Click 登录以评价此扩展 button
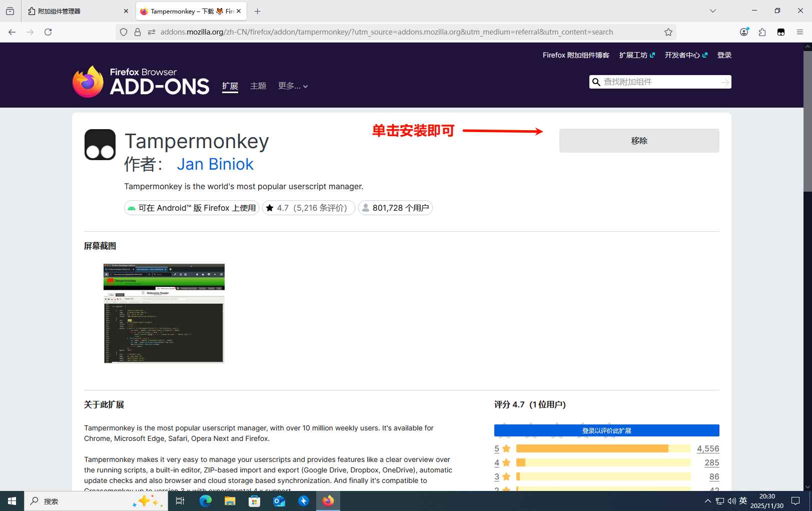The height and width of the screenshot is (511, 812). [x=606, y=430]
